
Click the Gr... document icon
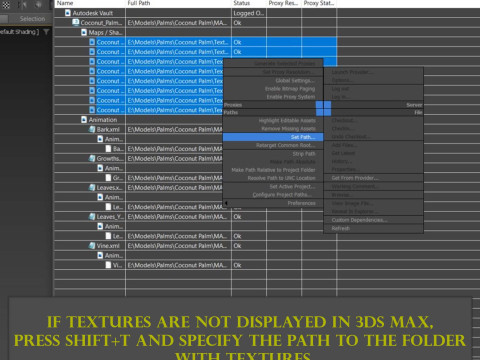(108, 178)
